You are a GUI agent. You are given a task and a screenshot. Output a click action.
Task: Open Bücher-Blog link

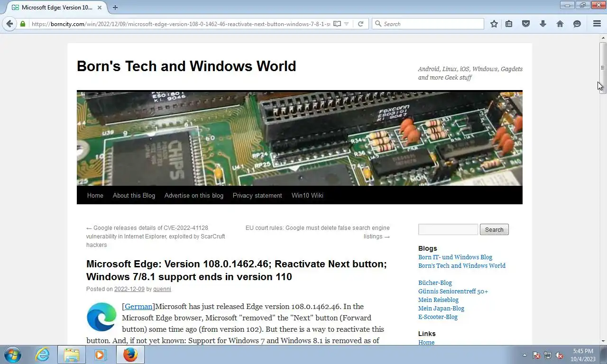point(435,282)
